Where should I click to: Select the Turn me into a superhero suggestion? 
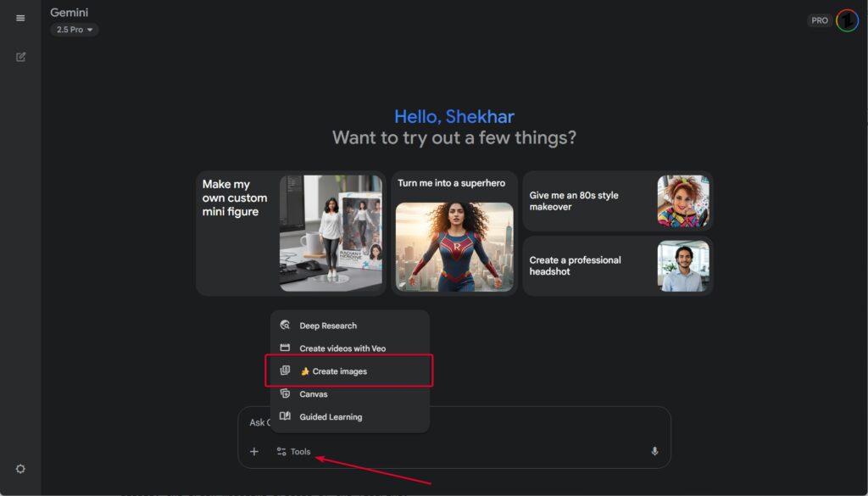point(454,233)
